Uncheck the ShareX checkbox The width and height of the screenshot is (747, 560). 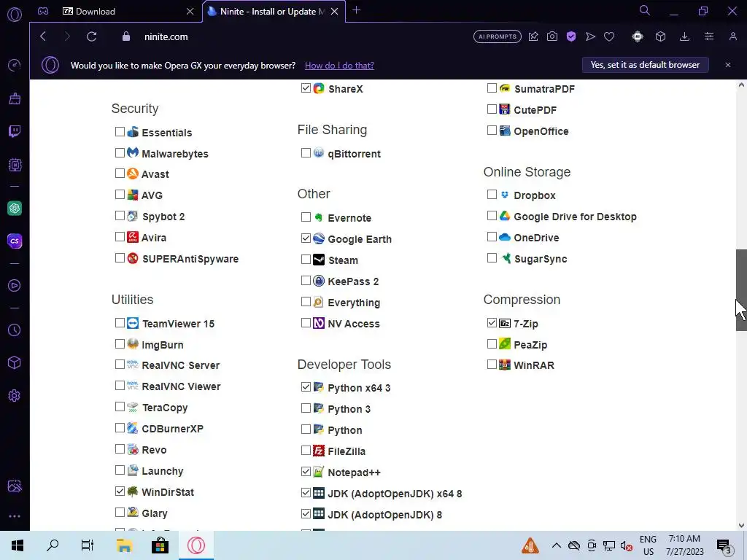[x=306, y=88]
